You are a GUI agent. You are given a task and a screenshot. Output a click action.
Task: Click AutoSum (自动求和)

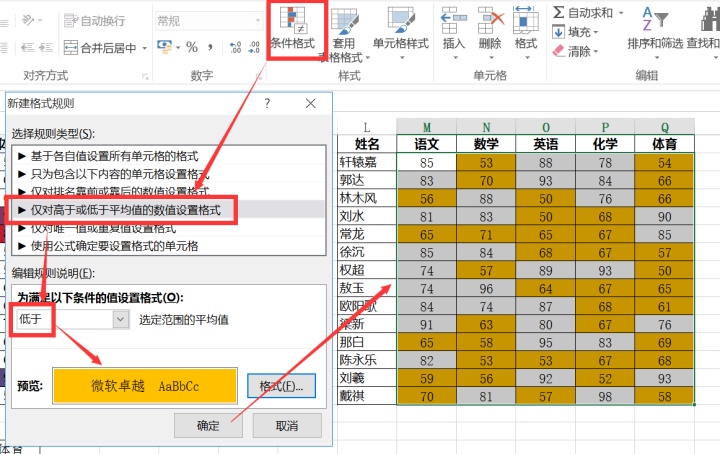[584, 12]
